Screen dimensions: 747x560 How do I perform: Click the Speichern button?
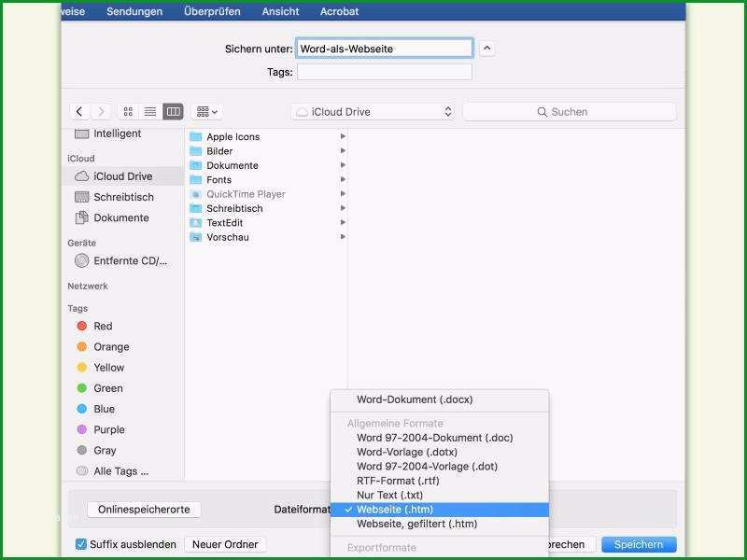pos(639,544)
